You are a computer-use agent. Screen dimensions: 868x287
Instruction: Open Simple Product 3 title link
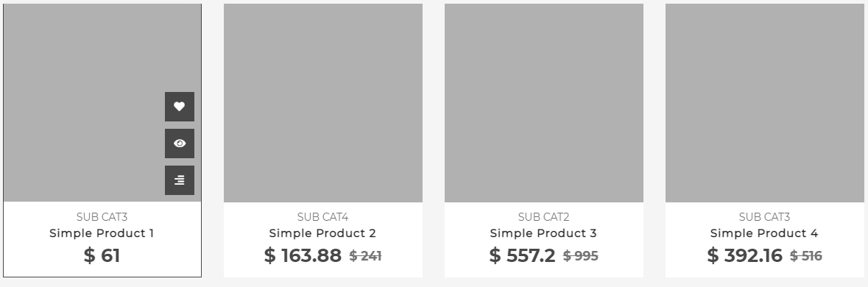543,233
